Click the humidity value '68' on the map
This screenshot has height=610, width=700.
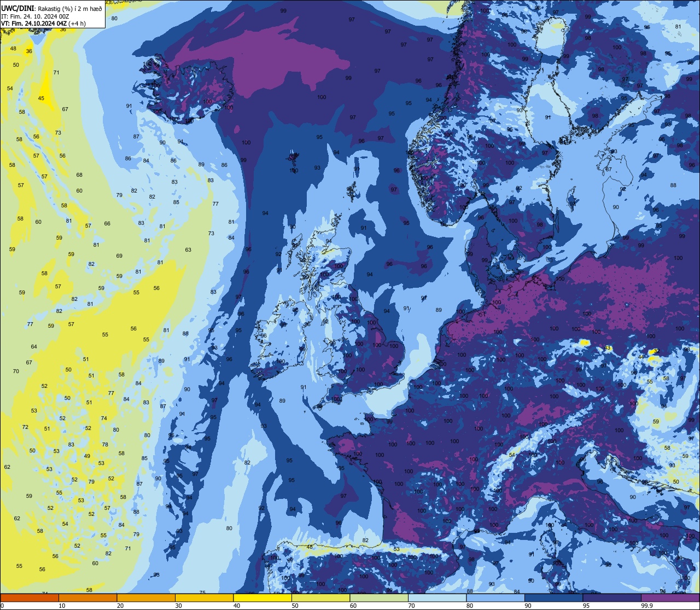point(79,175)
